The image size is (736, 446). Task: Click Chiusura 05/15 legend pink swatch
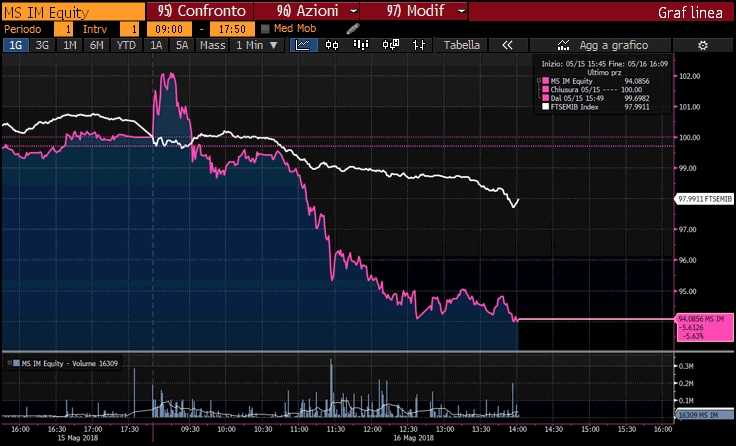pos(545,89)
